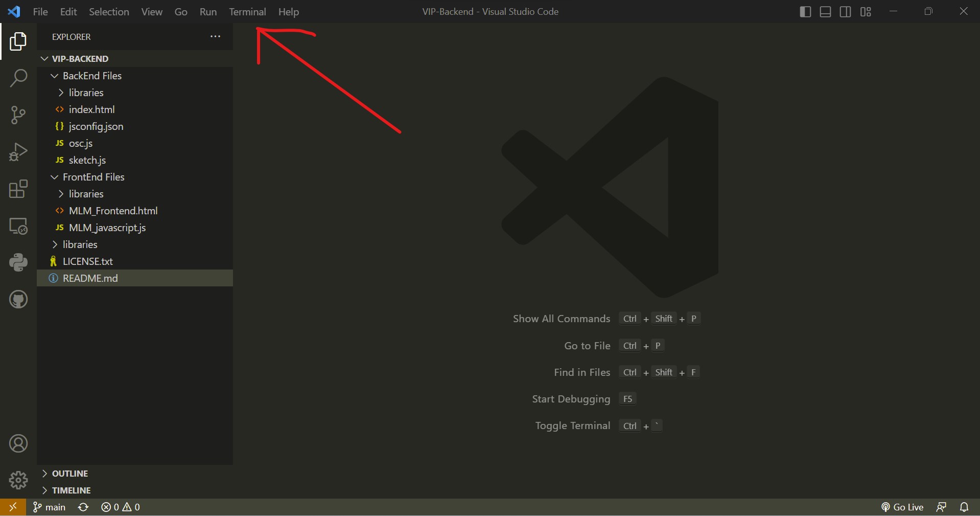Toggle the bottom panel layout button
Image resolution: width=980 pixels, height=516 pixels.
point(825,12)
